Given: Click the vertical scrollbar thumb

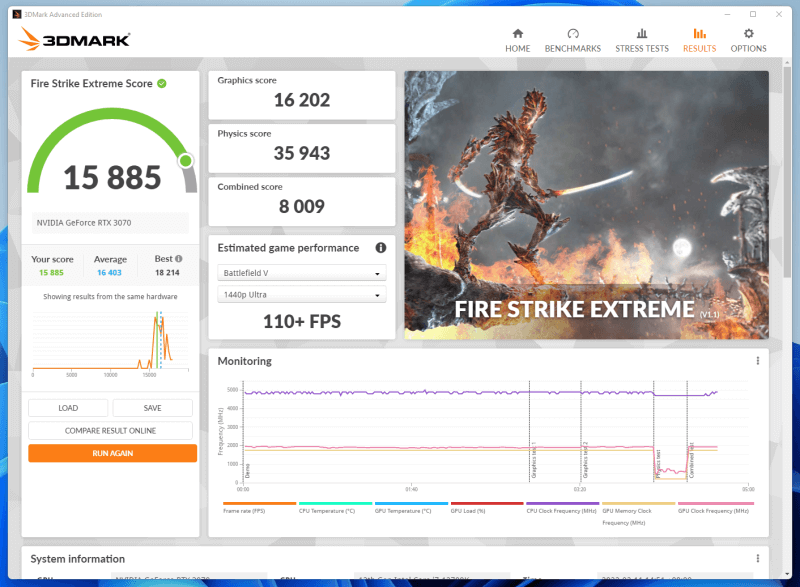Looking at the screenshot, I should coord(786,171).
